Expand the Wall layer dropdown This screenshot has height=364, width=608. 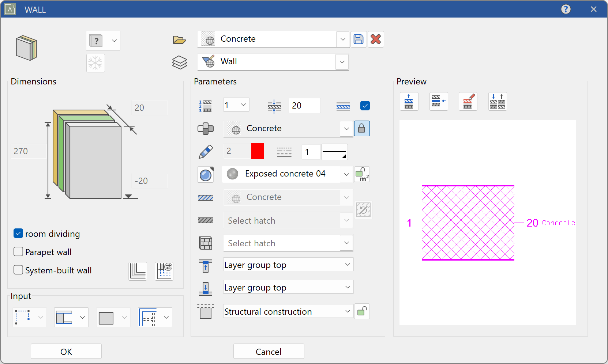[342, 62]
